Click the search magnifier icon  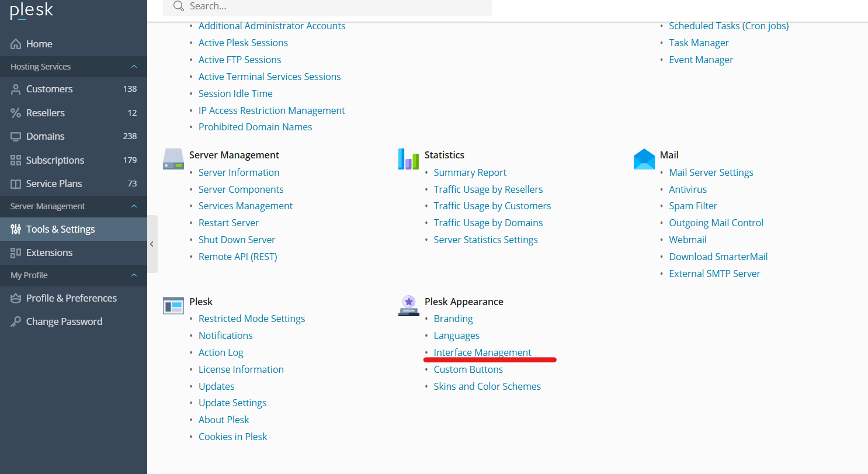(x=179, y=6)
